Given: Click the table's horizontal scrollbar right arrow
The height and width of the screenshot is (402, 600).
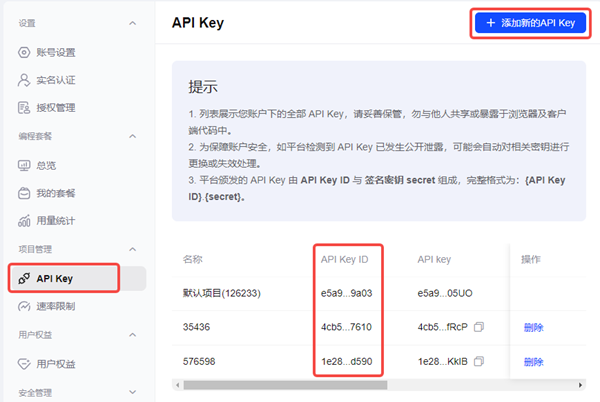Looking at the screenshot, I should point(581,384).
